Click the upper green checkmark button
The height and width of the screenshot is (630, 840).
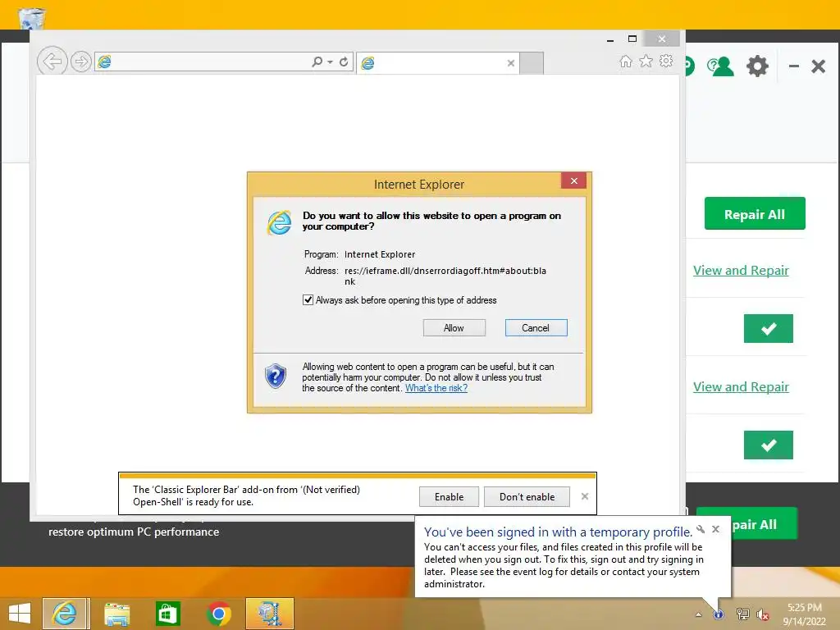(x=768, y=328)
